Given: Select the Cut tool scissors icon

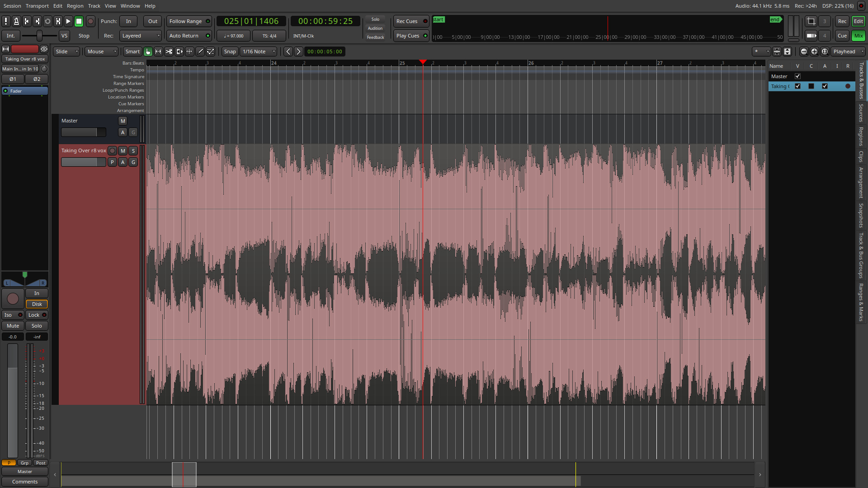Looking at the screenshot, I should pos(169,52).
